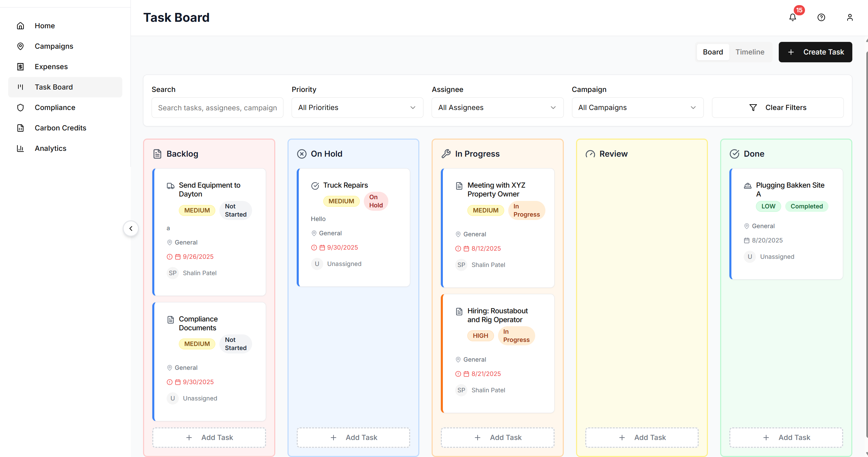The image size is (868, 457).
Task: Open Campaigns in the sidebar
Action: [x=54, y=46]
